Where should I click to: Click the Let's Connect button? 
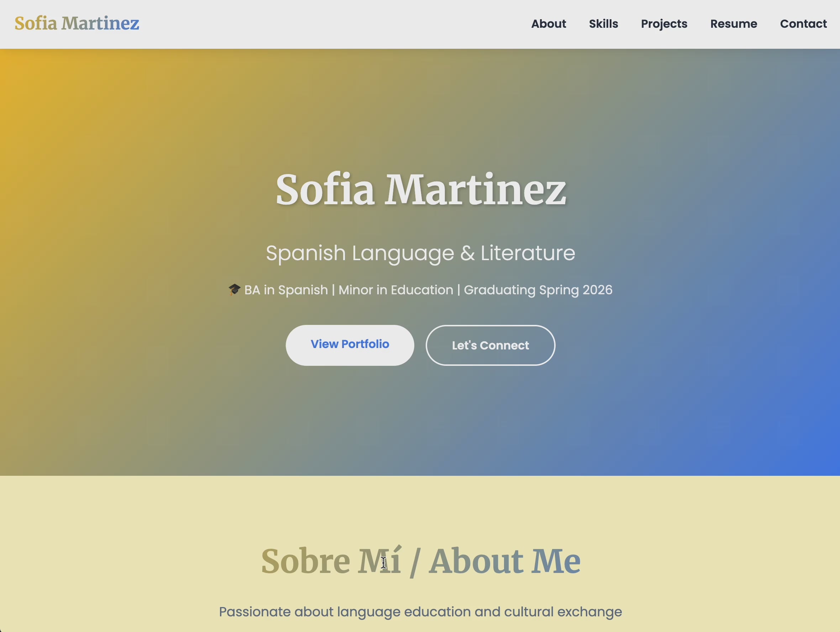(490, 345)
